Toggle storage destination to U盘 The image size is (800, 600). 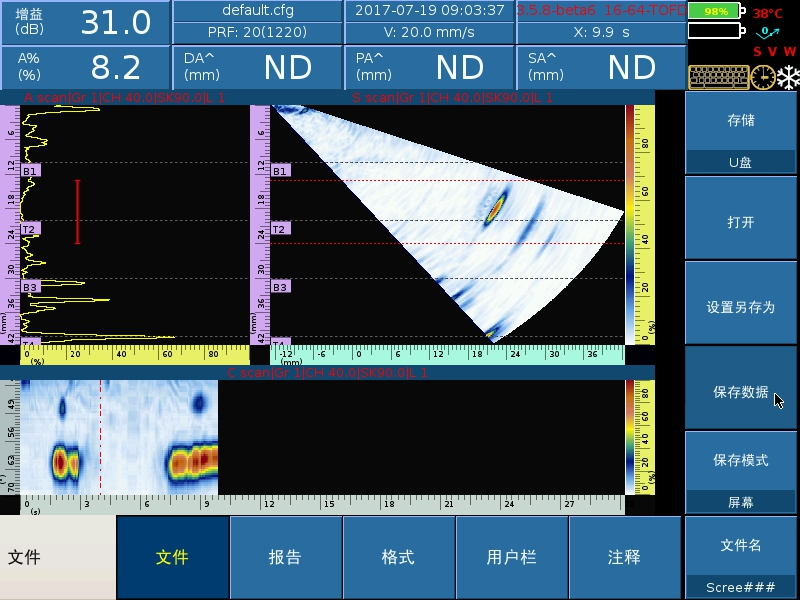[x=740, y=162]
